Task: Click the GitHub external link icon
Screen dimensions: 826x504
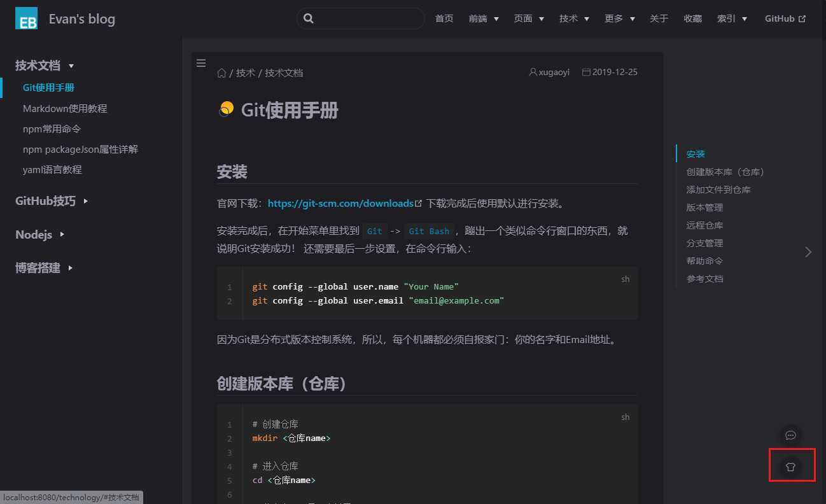Action: pyautogui.click(x=802, y=19)
